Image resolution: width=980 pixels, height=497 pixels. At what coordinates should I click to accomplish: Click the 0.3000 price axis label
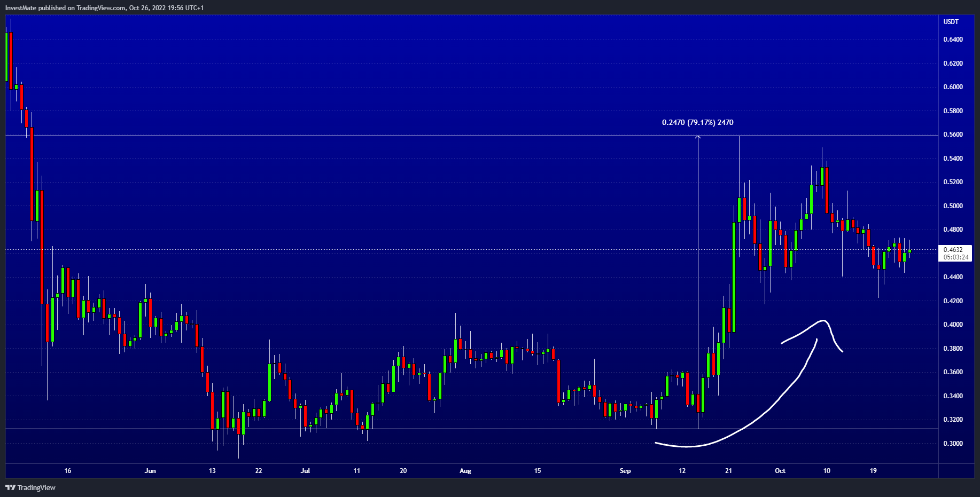pyautogui.click(x=953, y=444)
